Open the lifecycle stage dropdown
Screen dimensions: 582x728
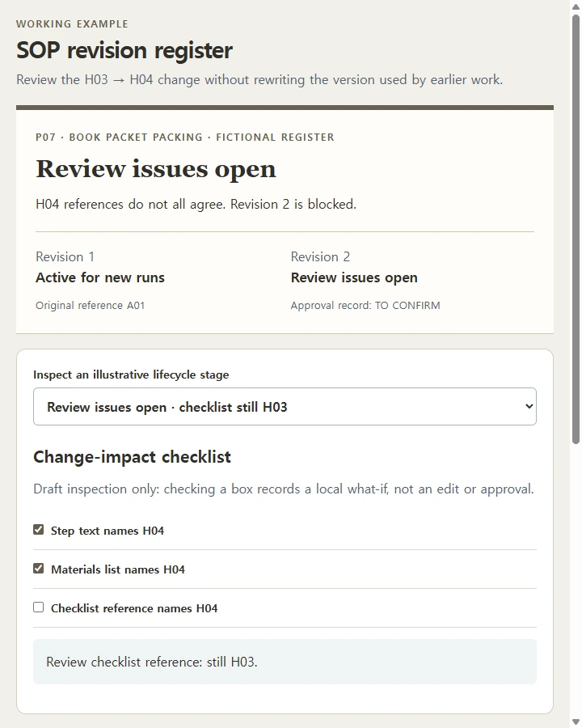285,407
